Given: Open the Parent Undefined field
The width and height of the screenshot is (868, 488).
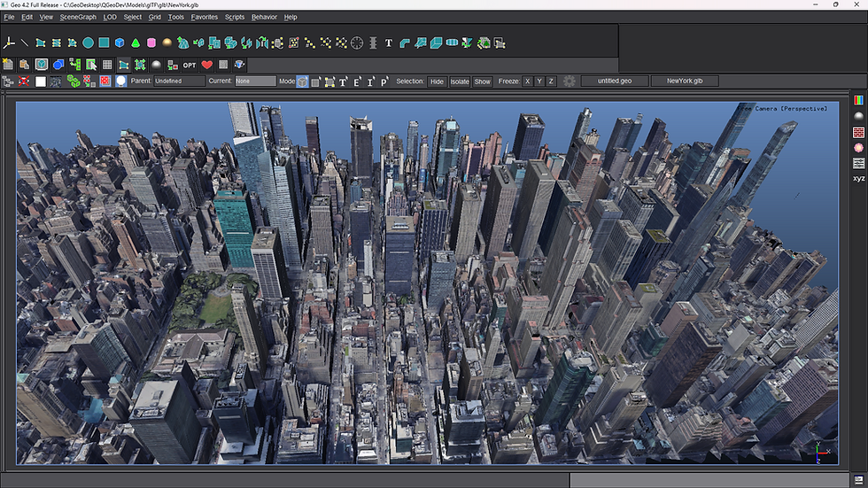Looking at the screenshot, I should pyautogui.click(x=179, y=81).
